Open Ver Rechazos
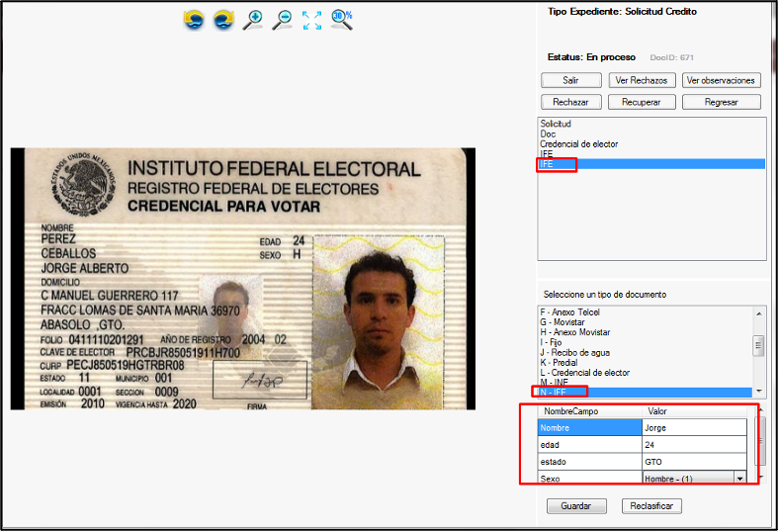779x532 pixels. pos(642,80)
